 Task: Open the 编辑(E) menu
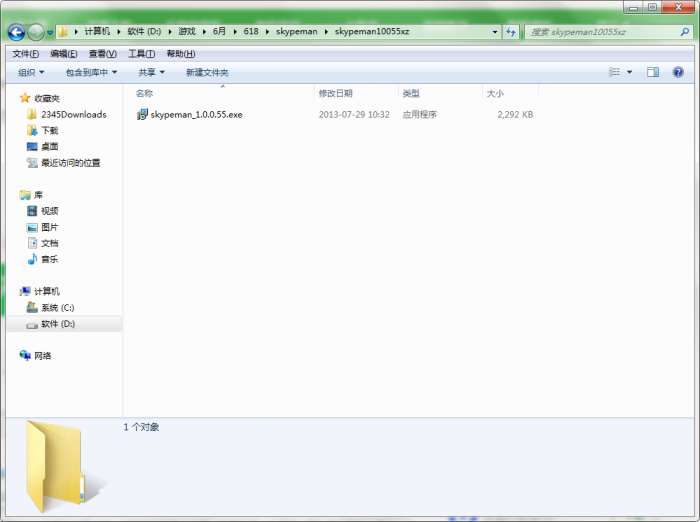64,54
